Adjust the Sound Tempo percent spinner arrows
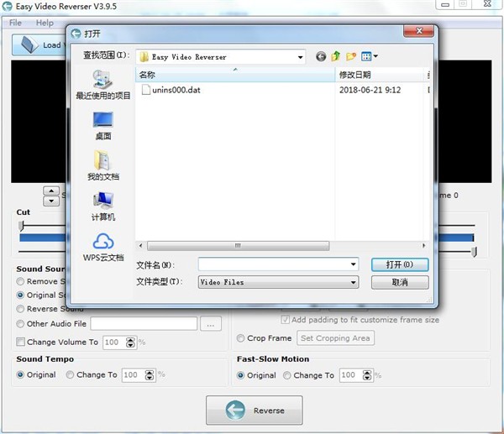 click(x=150, y=375)
